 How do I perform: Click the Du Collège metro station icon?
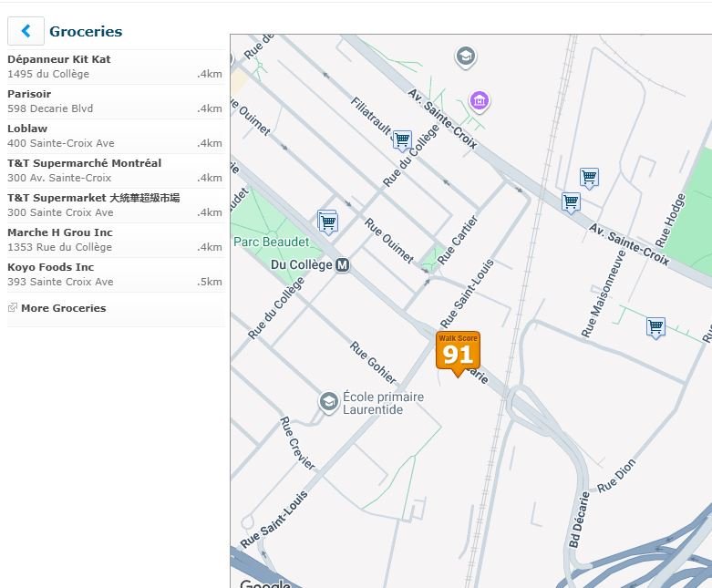(x=343, y=264)
